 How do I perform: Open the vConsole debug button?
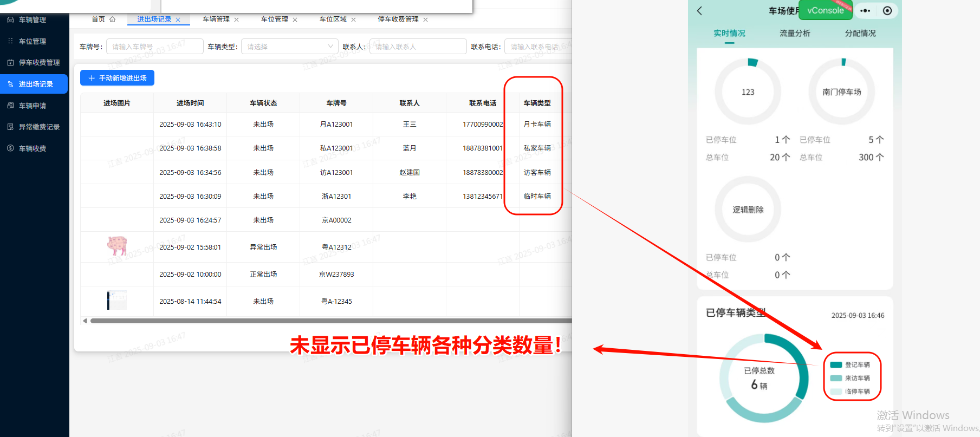(825, 10)
